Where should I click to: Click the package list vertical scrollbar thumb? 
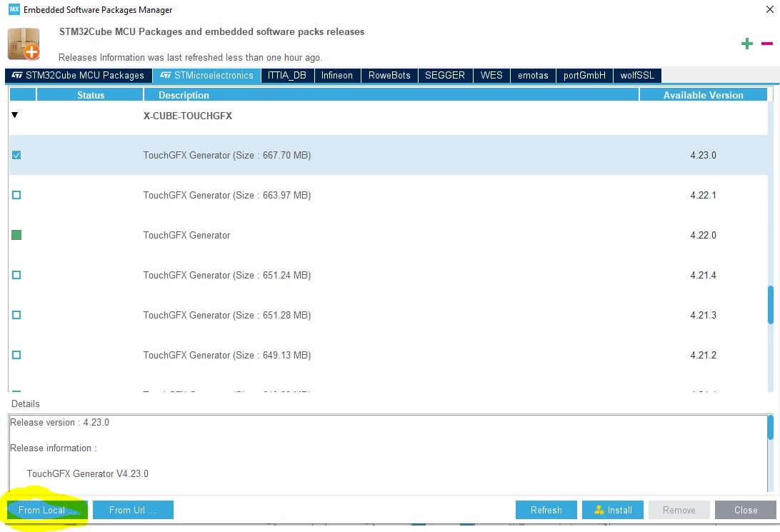tap(771, 305)
